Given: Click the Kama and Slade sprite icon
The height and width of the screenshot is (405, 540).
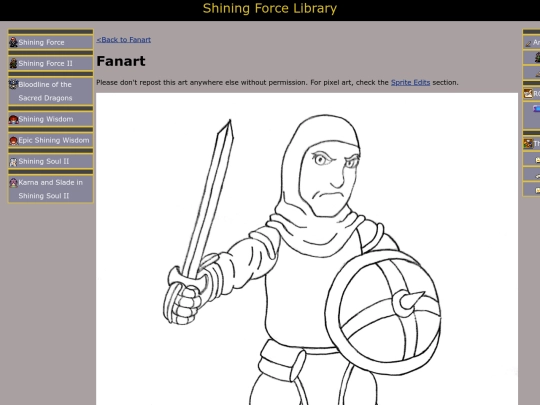Looking at the screenshot, I should pos(13,183).
